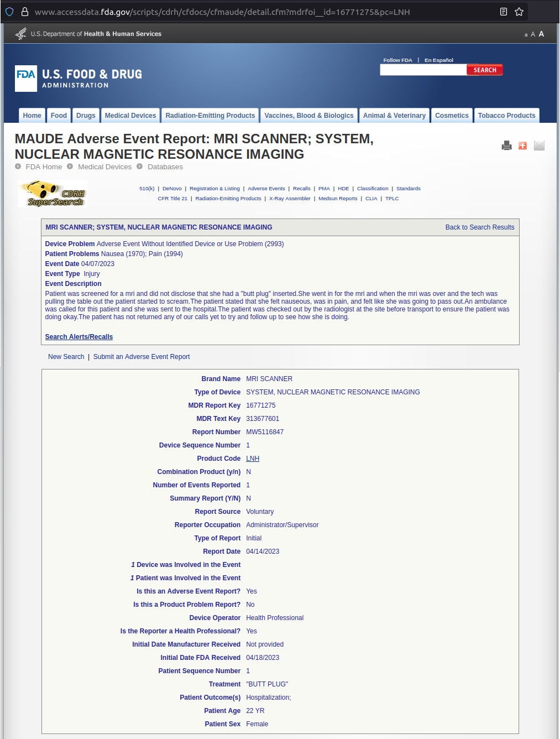Click U.S. Food & Drug Administration title
Viewport: 560px width, 739px height.
[x=92, y=79]
